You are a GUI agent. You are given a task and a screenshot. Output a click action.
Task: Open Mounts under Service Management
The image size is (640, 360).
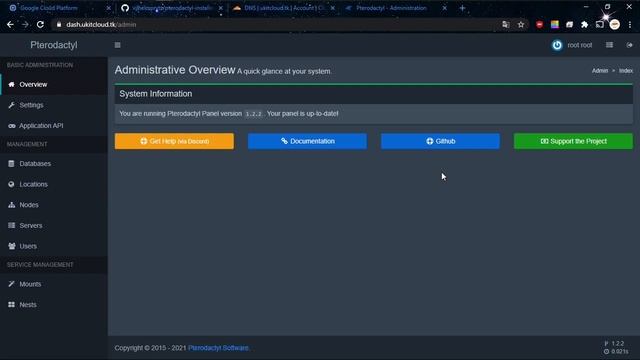(54, 284)
